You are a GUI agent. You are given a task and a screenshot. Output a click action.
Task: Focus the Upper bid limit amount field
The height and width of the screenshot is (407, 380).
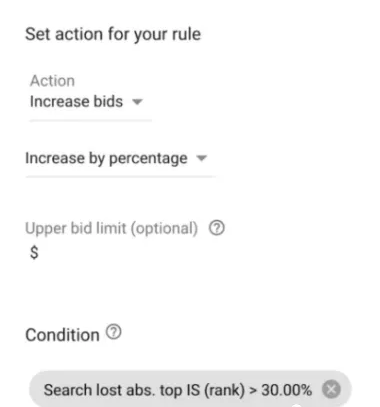pos(120,253)
